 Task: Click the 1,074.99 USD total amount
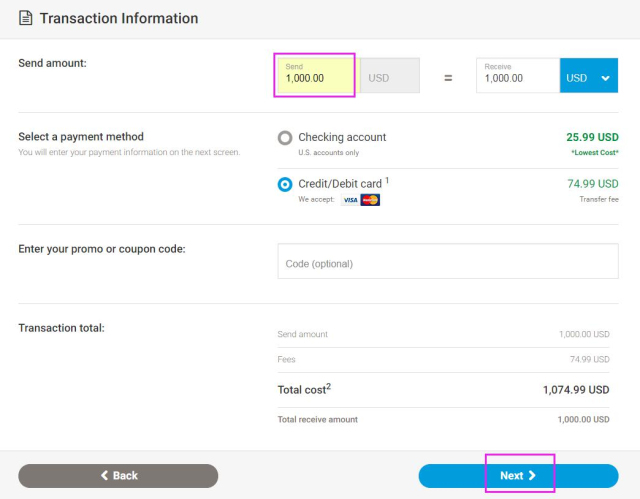point(575,390)
